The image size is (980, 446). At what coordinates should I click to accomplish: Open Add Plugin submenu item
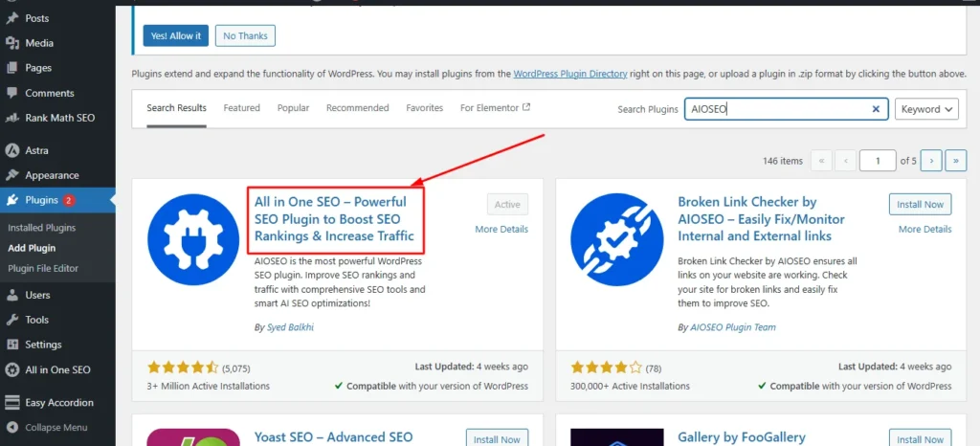(32, 248)
